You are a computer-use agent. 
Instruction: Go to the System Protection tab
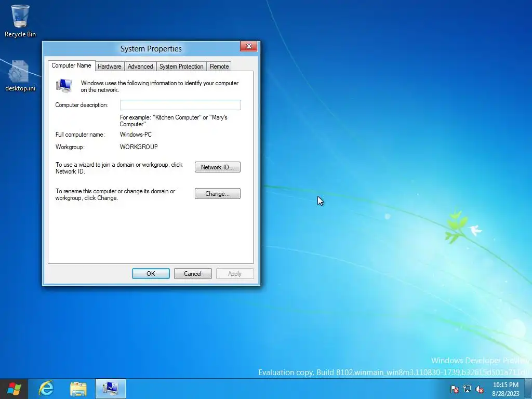181,66
